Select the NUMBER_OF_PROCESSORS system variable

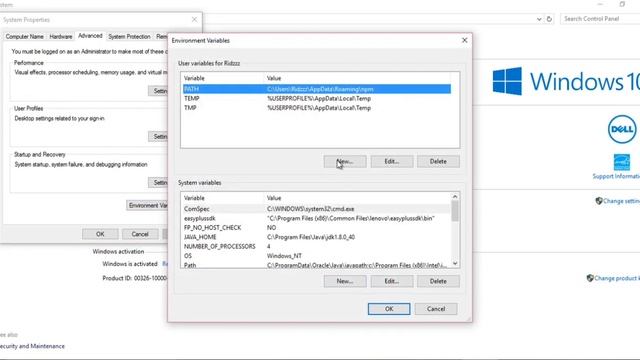[317, 246]
